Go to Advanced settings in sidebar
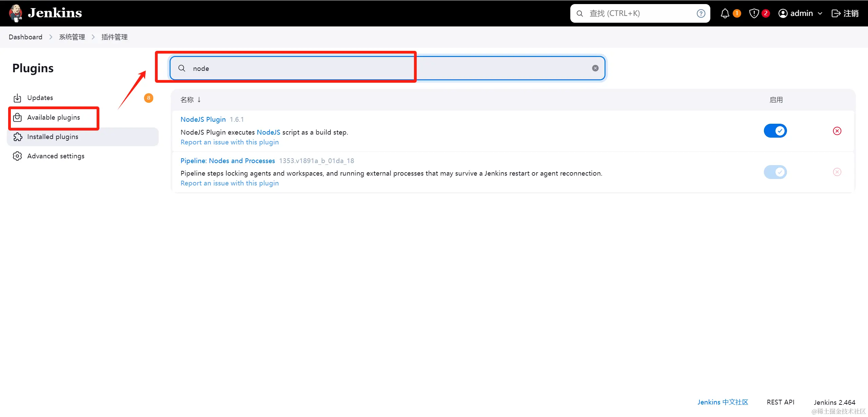The height and width of the screenshot is (417, 868). click(x=56, y=156)
